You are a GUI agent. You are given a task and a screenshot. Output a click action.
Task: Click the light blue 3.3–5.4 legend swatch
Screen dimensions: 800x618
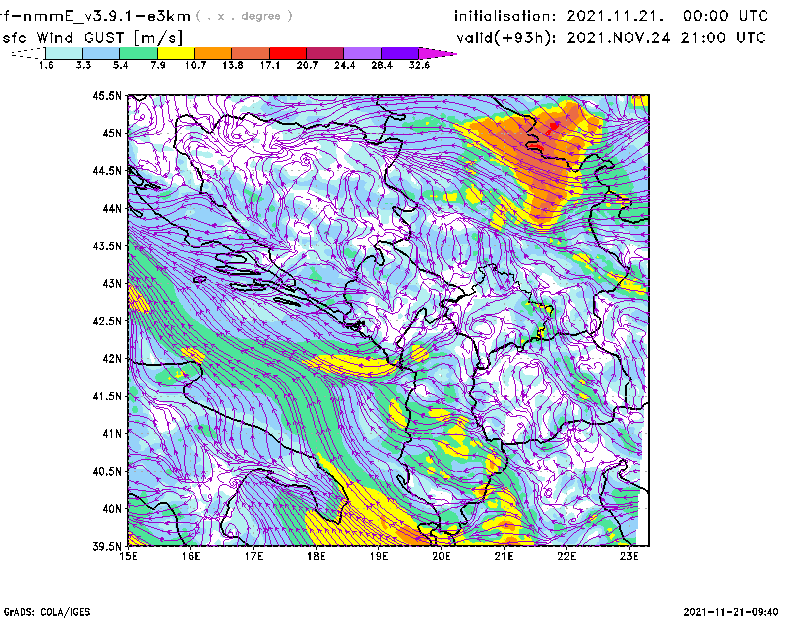pos(101,53)
